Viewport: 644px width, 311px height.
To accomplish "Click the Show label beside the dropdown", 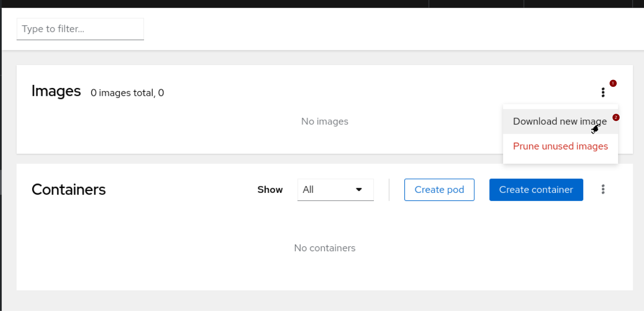I will tap(270, 190).
